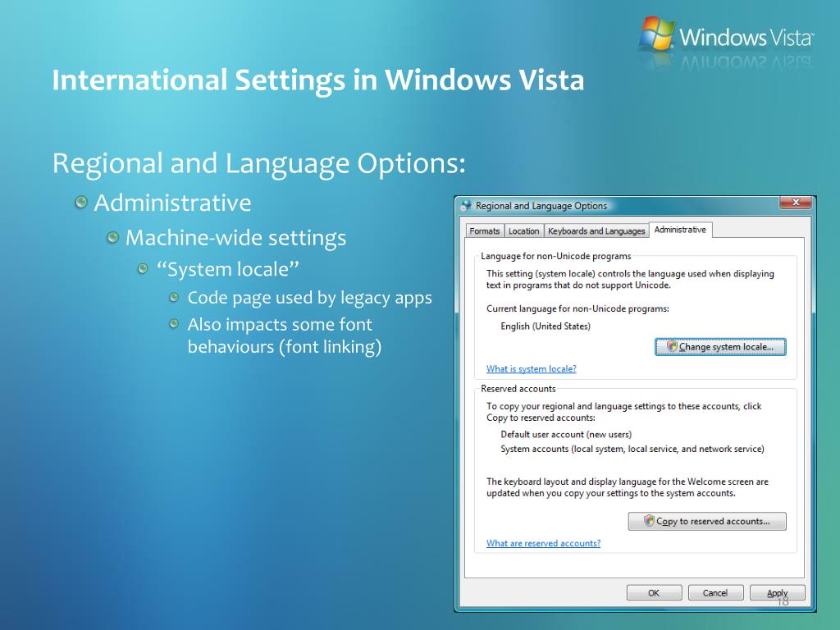
Task: Click the 'English (United States)' language text
Action: pos(546,326)
